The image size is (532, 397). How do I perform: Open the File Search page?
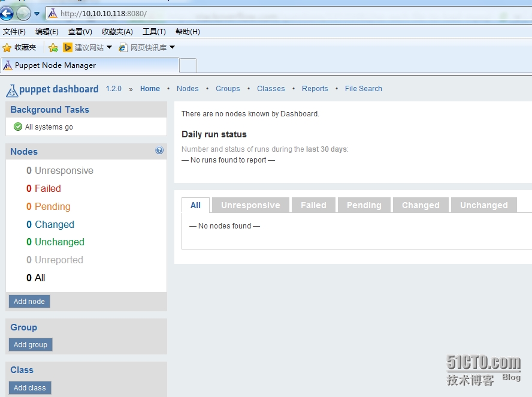tap(363, 89)
